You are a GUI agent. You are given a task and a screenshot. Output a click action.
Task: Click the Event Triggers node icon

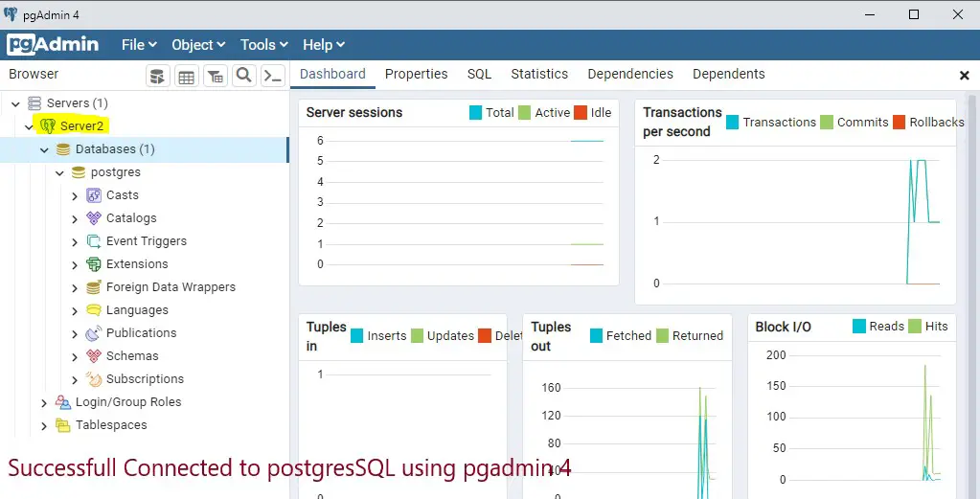tap(94, 241)
